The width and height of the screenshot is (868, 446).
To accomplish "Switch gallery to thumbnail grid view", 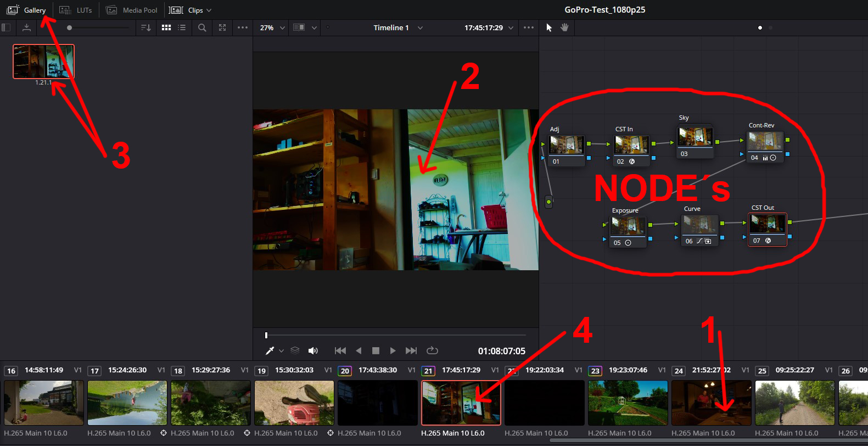I will click(x=166, y=27).
